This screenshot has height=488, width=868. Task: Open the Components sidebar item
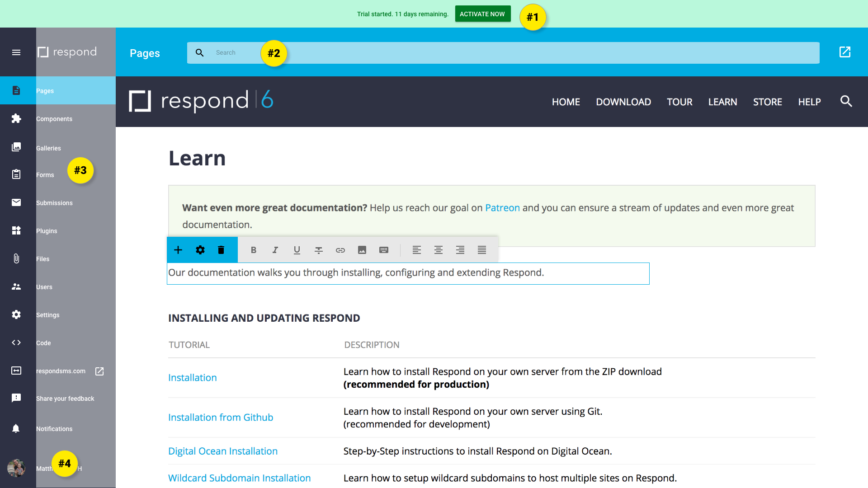click(x=54, y=119)
